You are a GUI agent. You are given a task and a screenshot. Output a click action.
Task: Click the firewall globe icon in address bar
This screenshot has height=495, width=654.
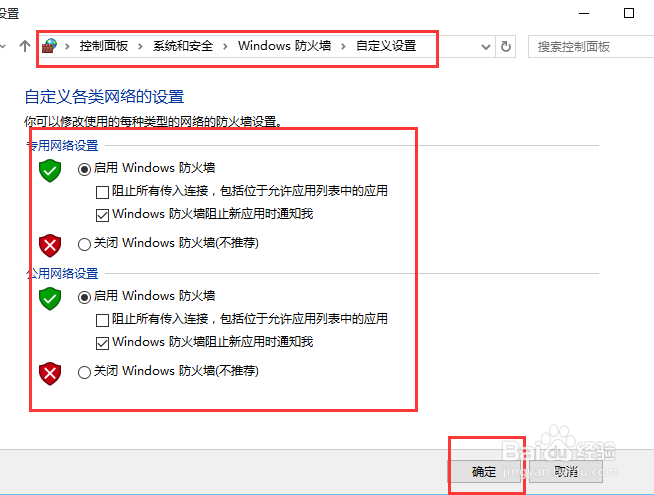(x=49, y=46)
